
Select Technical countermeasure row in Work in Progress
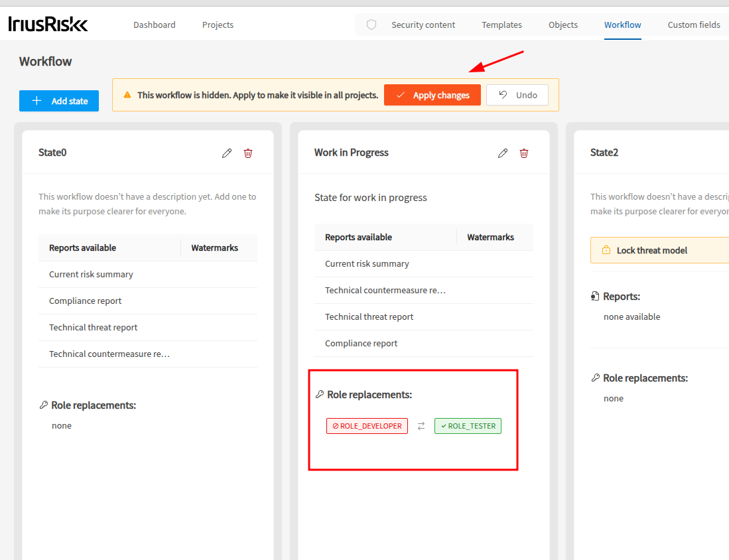coord(424,290)
